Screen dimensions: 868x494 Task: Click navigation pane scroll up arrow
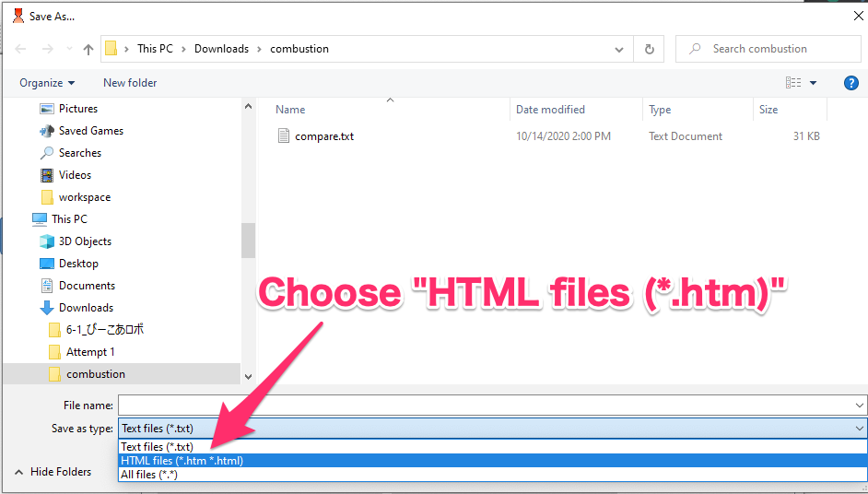(x=248, y=106)
